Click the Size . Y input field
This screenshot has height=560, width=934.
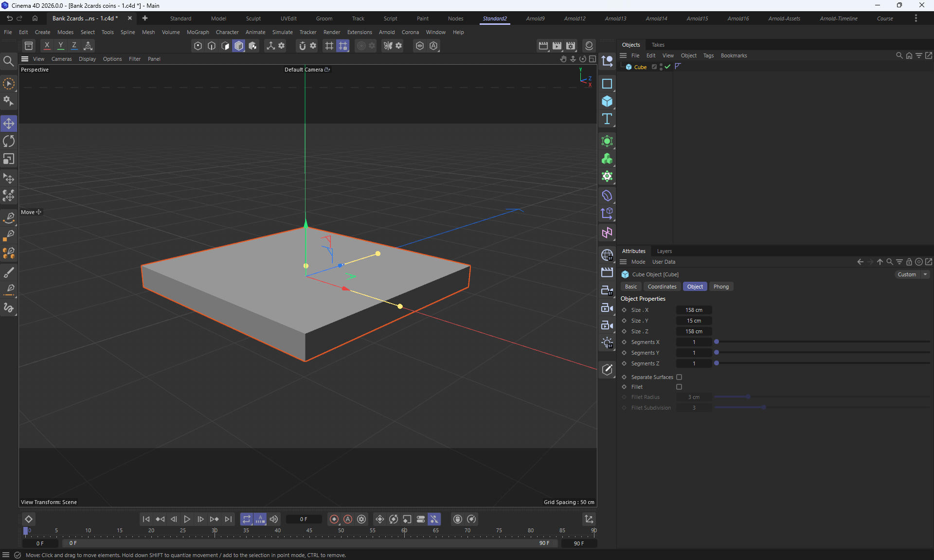click(x=694, y=321)
